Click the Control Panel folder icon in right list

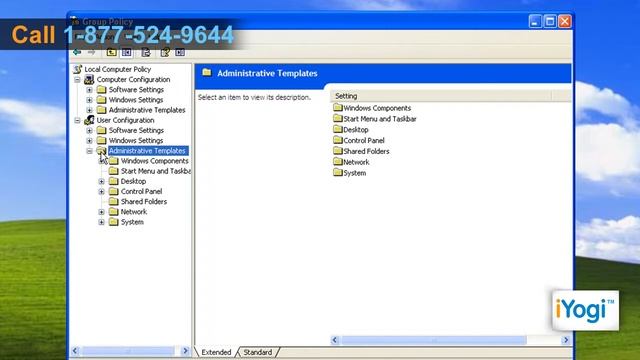click(338, 140)
